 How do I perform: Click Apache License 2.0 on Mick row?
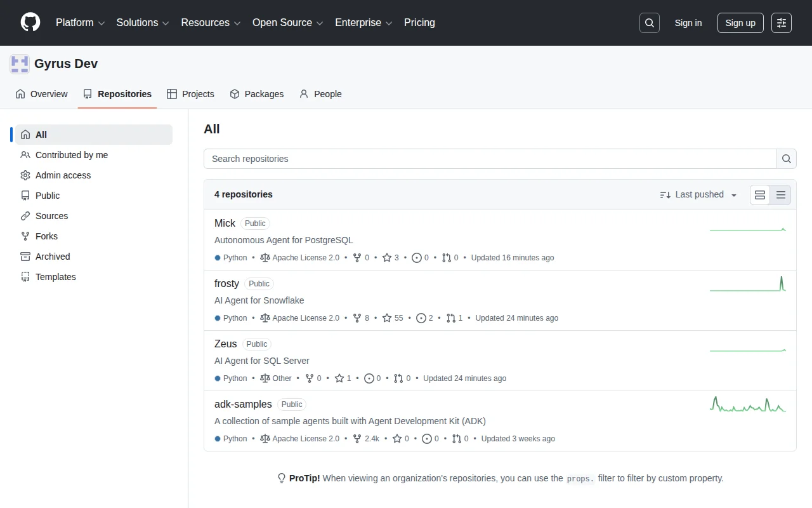(x=300, y=258)
